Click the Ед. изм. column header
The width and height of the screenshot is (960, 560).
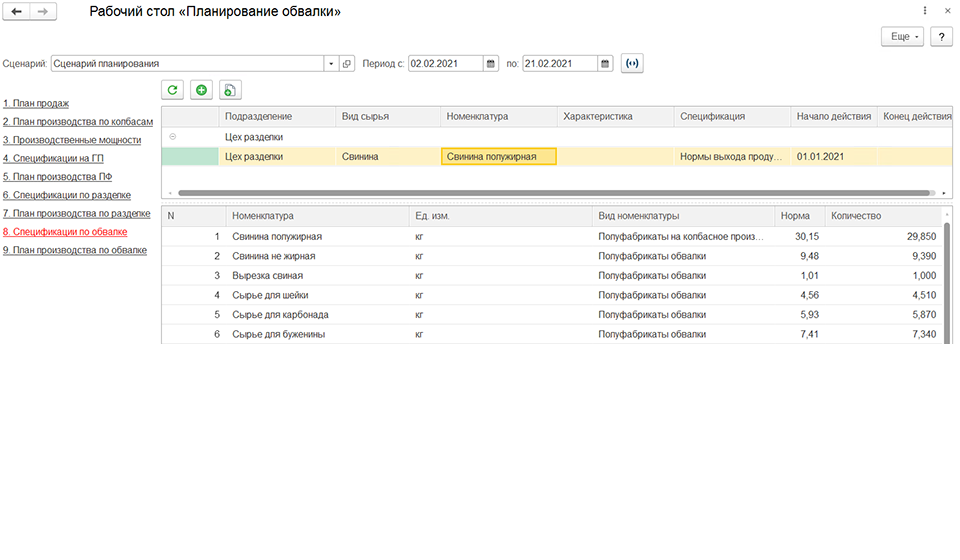pyautogui.click(x=500, y=216)
